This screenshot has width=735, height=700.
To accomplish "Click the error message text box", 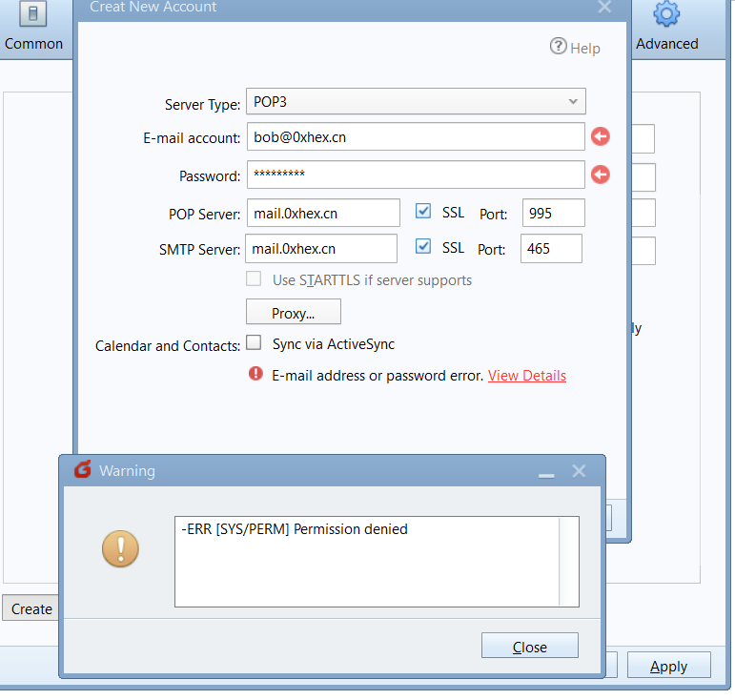I will point(377,562).
